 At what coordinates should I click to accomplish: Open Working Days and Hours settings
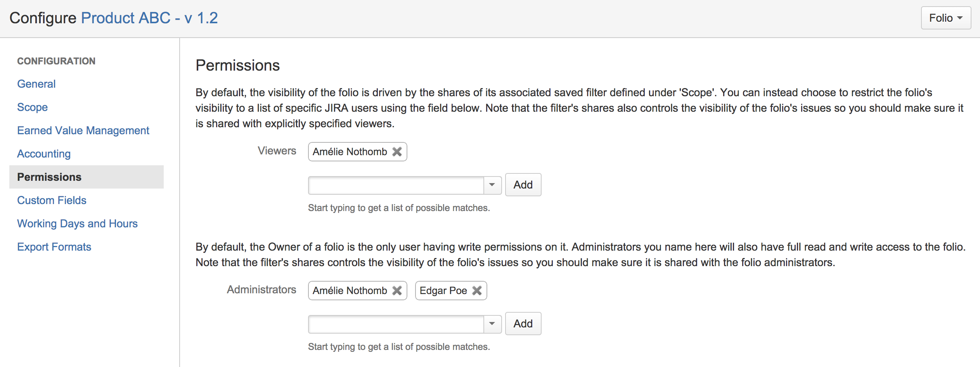pyautogui.click(x=77, y=223)
